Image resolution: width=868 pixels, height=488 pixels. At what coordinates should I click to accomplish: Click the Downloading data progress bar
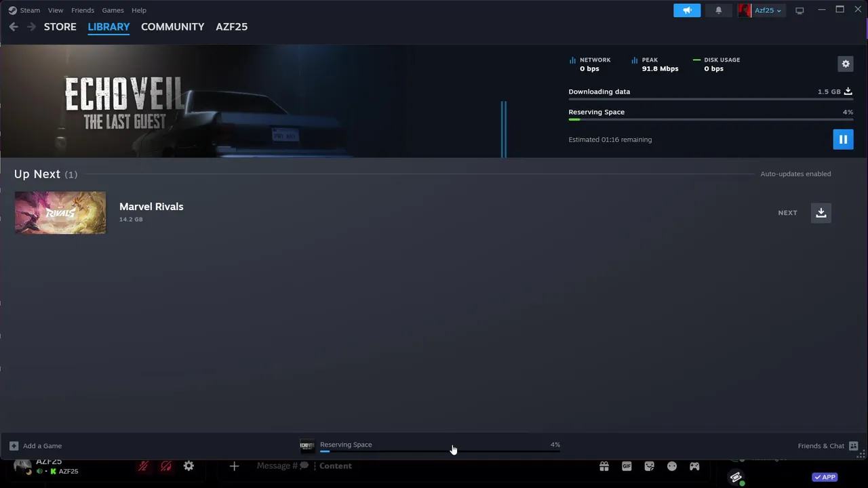pos(711,99)
